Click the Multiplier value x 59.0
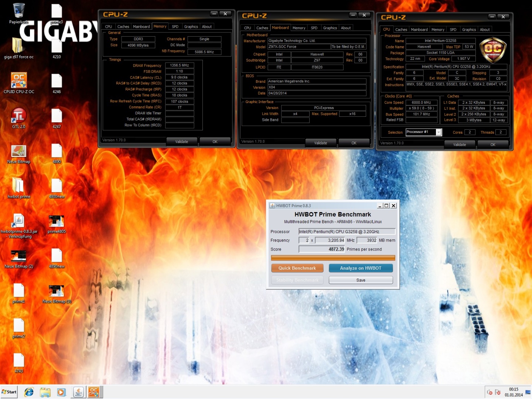The image size is (532, 399). pyautogui.click(x=422, y=109)
